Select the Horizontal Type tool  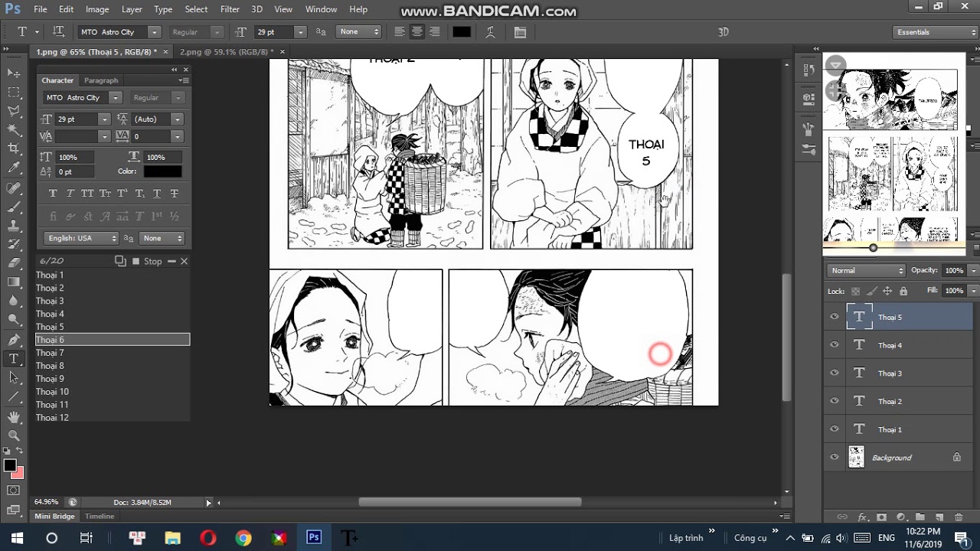click(14, 359)
